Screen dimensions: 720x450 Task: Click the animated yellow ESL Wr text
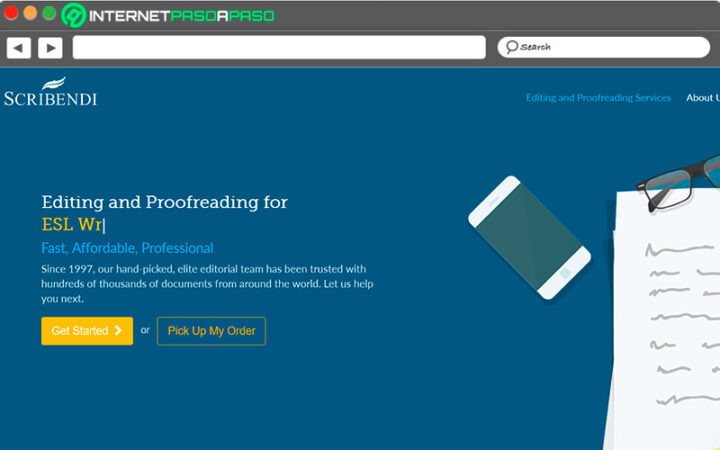(72, 225)
